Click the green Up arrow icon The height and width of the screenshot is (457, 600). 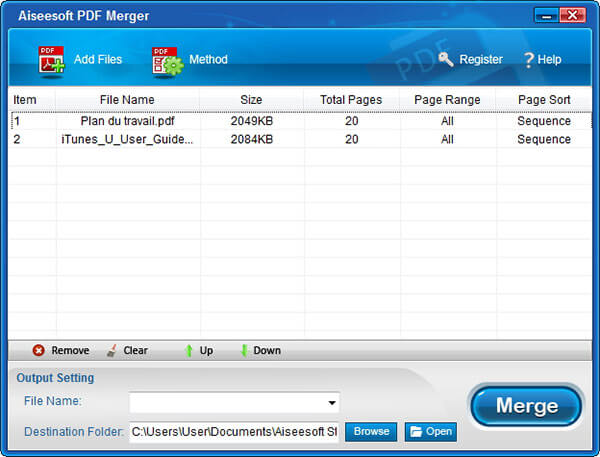coord(189,350)
